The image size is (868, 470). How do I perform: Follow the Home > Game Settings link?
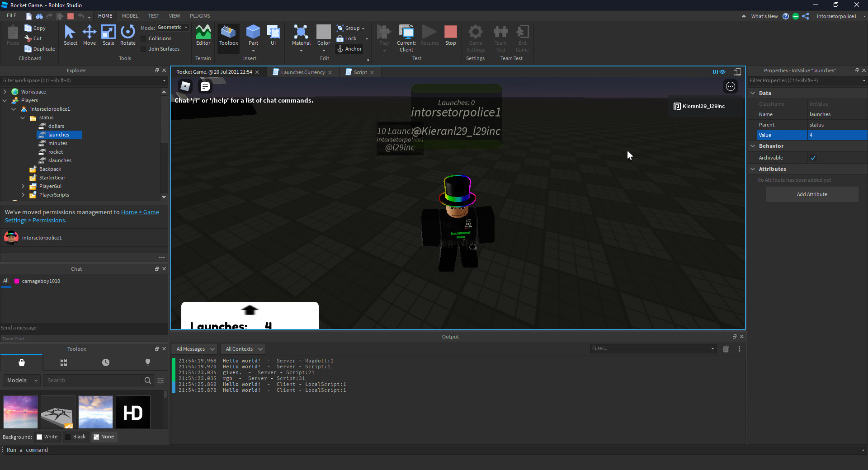(82, 216)
